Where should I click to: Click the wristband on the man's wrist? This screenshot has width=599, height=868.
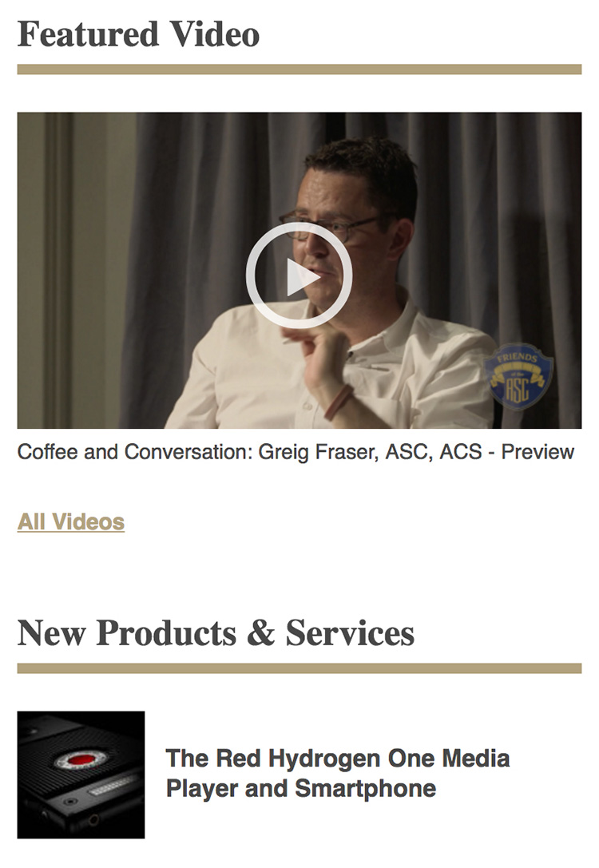339,402
